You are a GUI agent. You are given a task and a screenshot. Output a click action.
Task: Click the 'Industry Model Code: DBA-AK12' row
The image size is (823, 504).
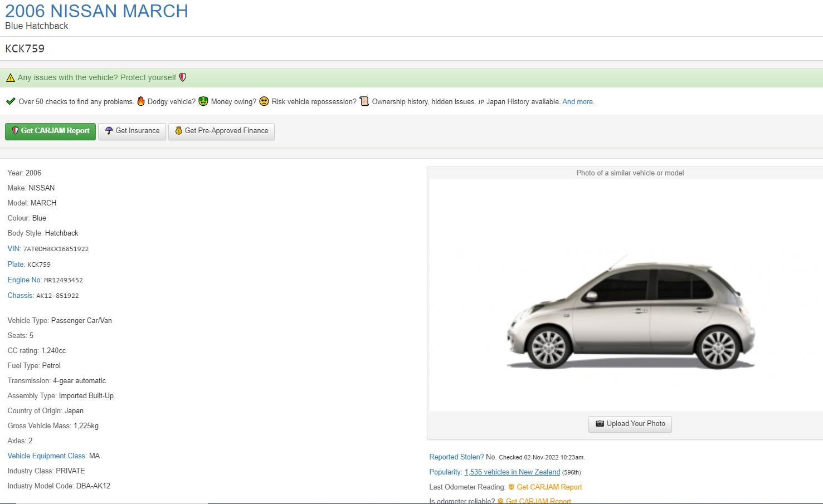[x=59, y=486]
